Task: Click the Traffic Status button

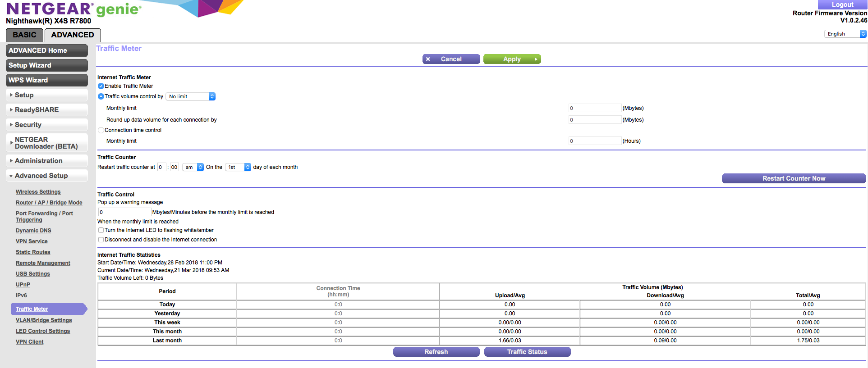Action: 527,352
